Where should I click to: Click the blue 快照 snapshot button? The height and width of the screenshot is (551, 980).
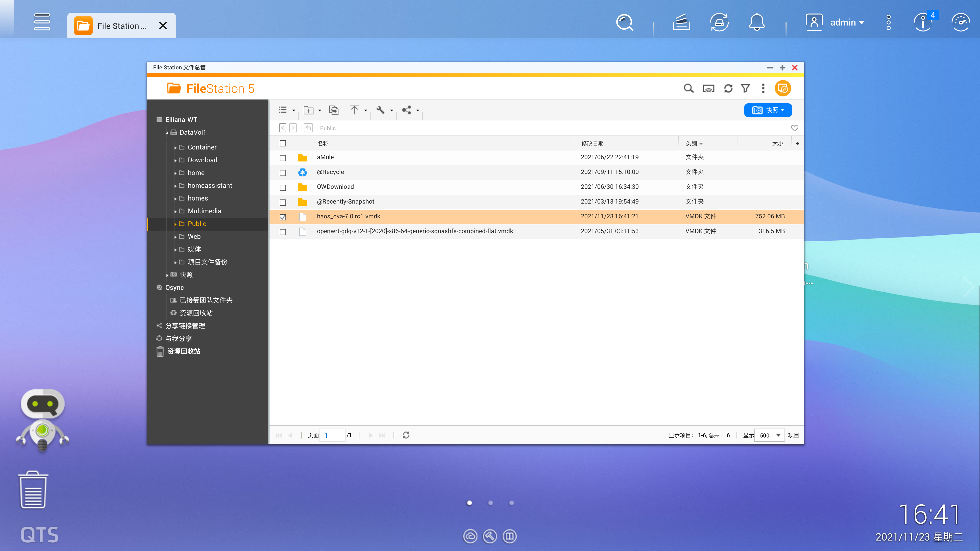(768, 110)
